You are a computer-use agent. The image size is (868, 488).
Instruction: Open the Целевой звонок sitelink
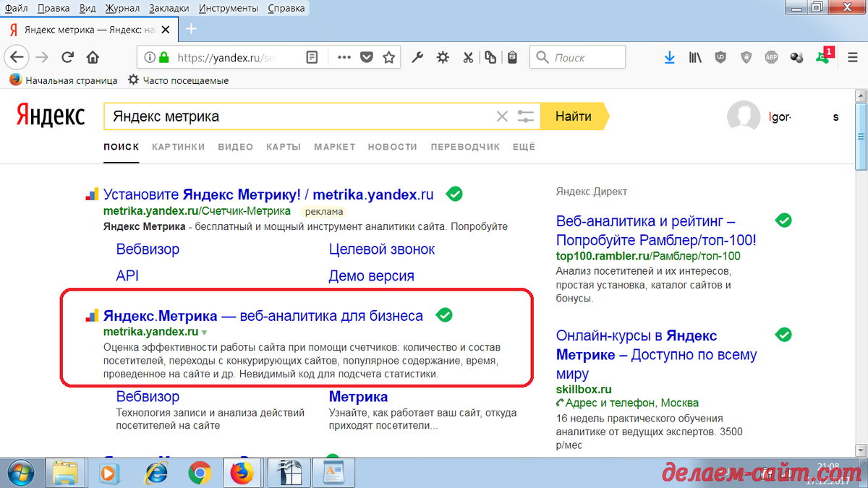click(x=382, y=249)
